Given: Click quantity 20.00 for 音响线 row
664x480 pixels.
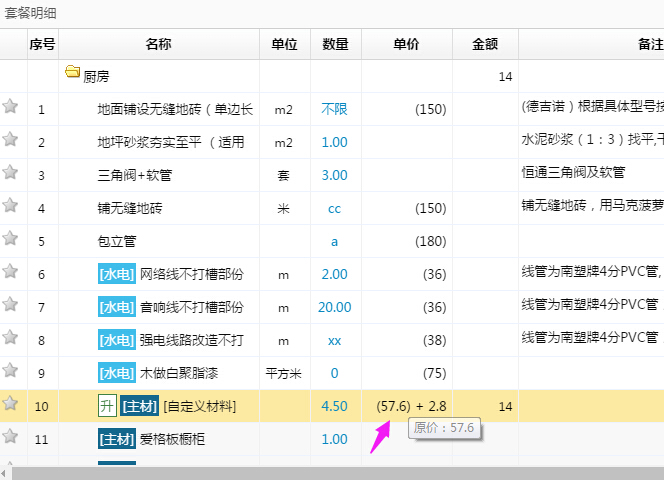Looking at the screenshot, I should pos(335,307).
